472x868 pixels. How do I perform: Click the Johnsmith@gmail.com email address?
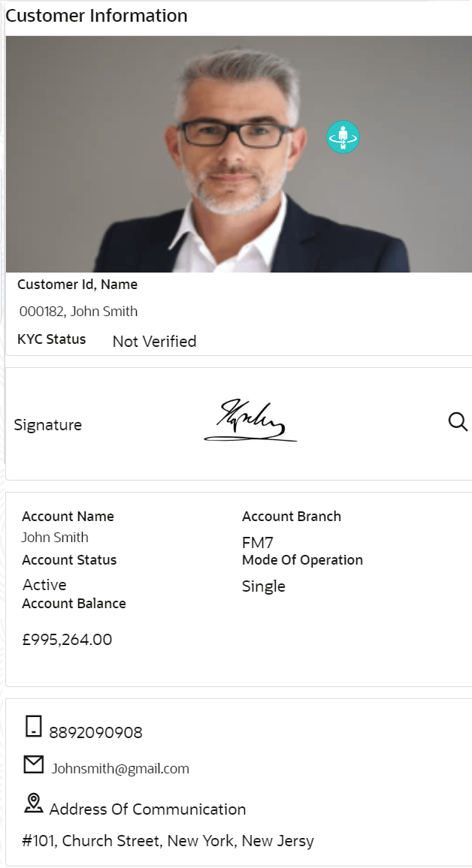(x=120, y=769)
